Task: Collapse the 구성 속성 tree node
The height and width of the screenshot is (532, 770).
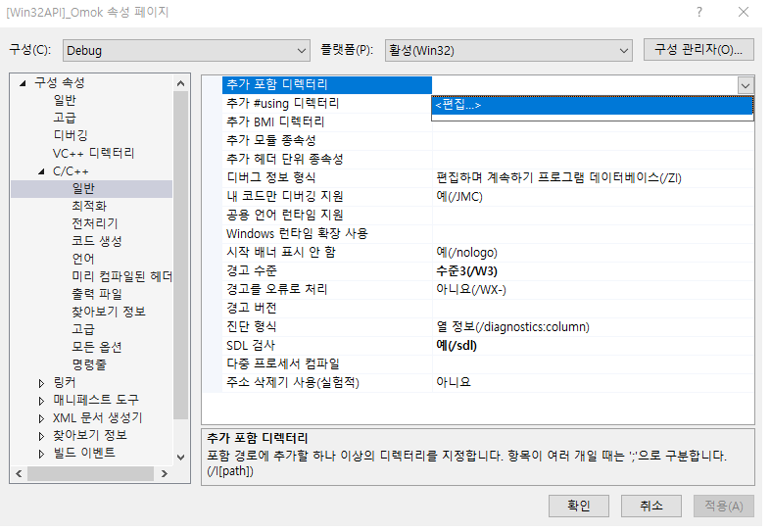Action: tap(23, 83)
